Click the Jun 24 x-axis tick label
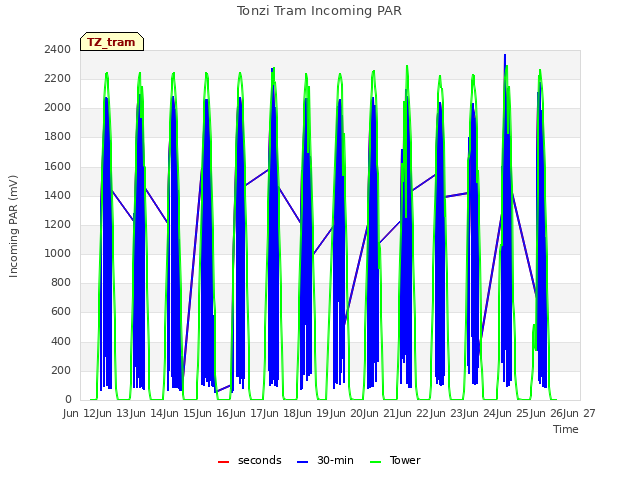The width and height of the screenshot is (640, 480). (x=481, y=413)
